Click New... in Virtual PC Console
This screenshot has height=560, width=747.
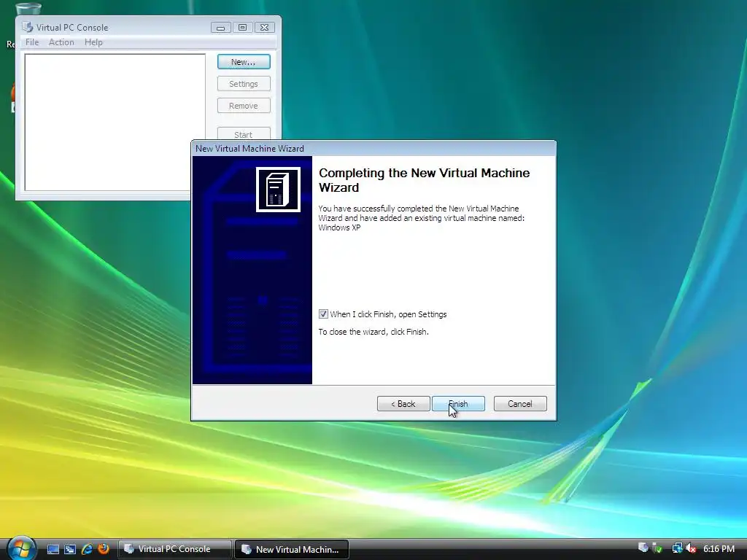(x=244, y=62)
